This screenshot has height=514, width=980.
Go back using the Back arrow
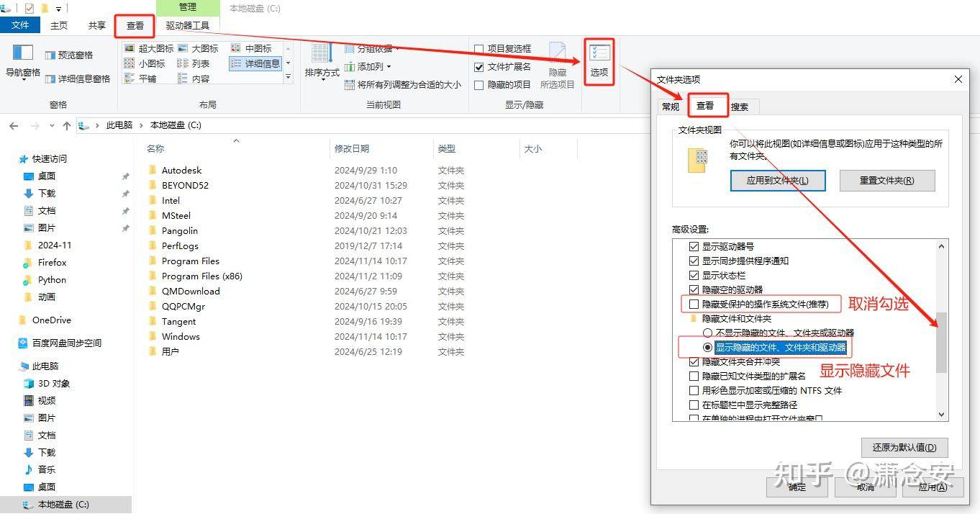(x=14, y=125)
